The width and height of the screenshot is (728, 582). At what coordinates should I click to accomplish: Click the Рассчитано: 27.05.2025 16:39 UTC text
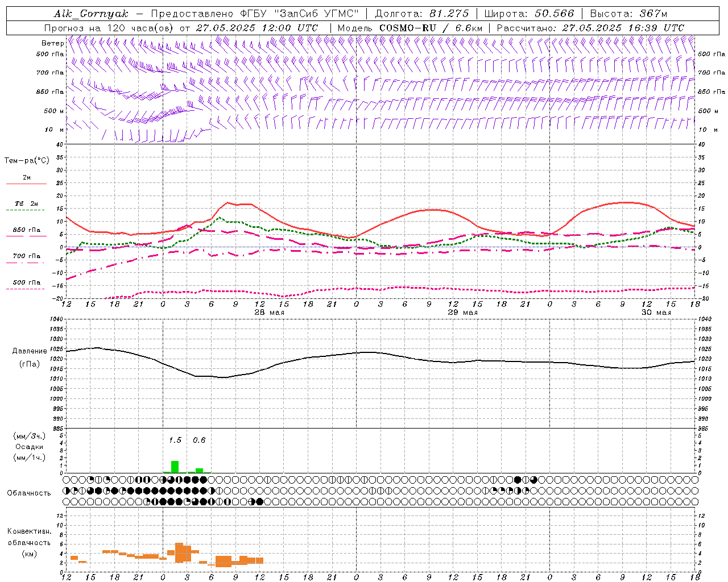tap(590, 28)
